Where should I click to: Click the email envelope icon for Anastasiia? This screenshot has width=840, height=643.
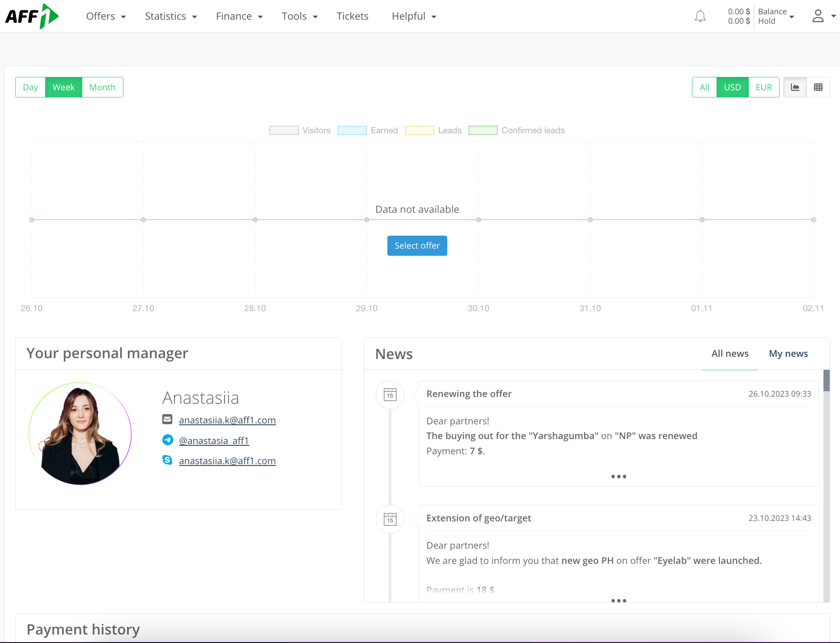[x=167, y=419]
